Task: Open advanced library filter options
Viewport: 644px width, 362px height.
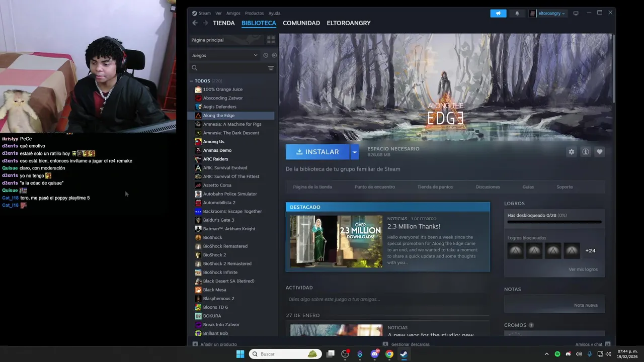Action: pos(271,68)
